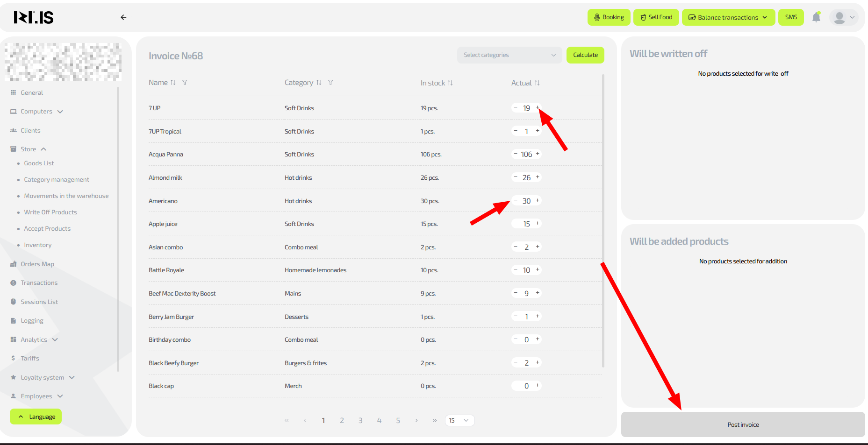Go to next page arrow in pagination
Image resolution: width=868 pixels, height=445 pixels.
click(x=416, y=421)
